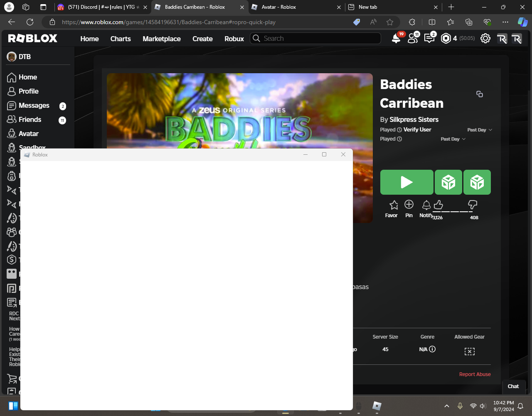
Task: Show hidden icons chevron in system tray
Action: [x=447, y=406]
